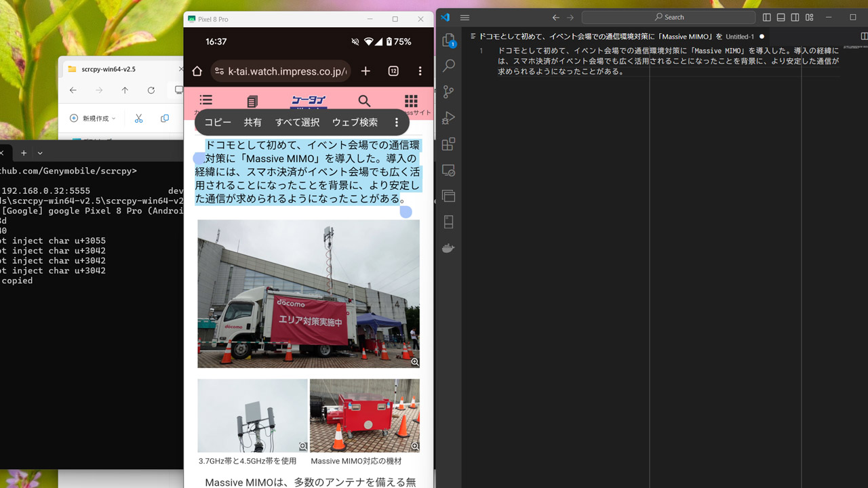Select the Copy icon in File Explorer
This screenshot has height=488, width=868.
click(164, 118)
